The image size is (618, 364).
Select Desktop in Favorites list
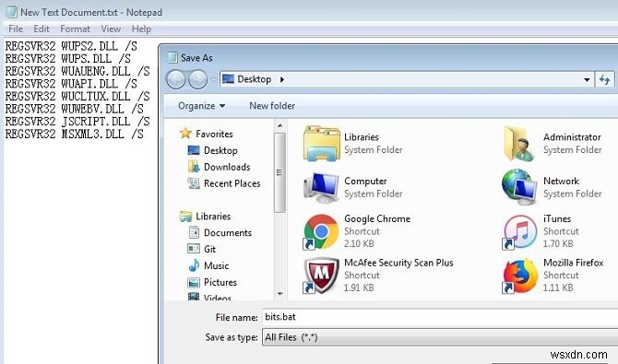click(220, 150)
